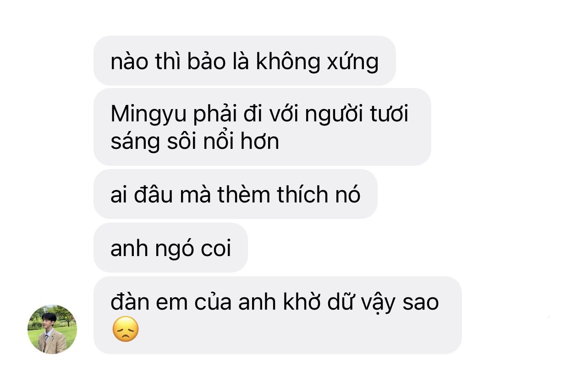Viewport: 588px width, 366px height.
Task: Select the message "ai đâu mà thèm thích nó"
Action: pyautogui.click(x=236, y=194)
